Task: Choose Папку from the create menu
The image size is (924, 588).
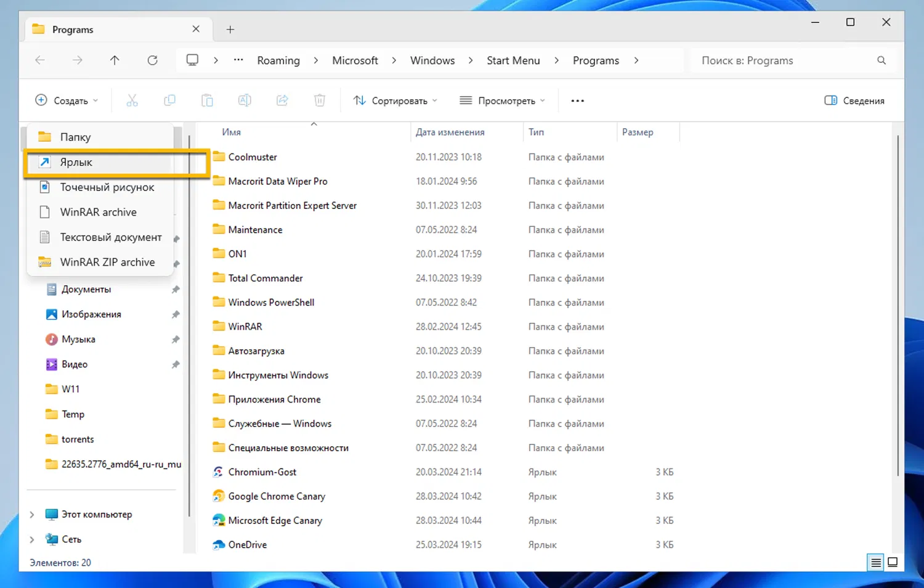Action: tap(100, 137)
